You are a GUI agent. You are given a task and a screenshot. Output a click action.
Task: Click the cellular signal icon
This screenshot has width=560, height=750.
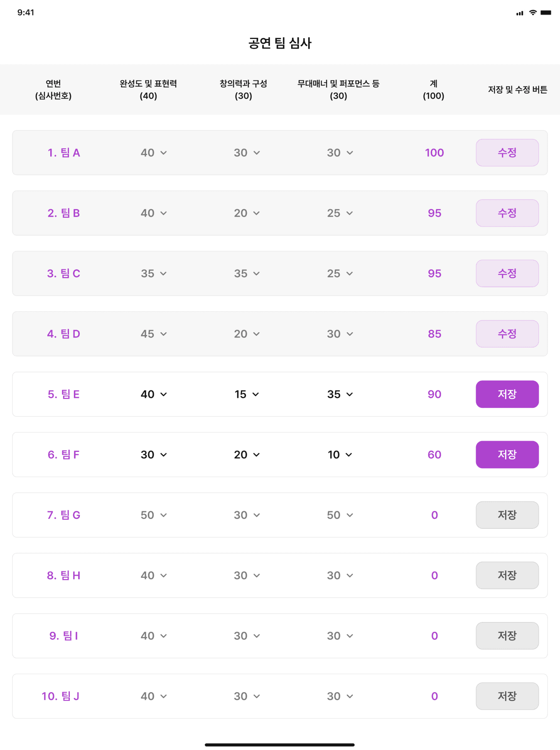pyautogui.click(x=520, y=13)
